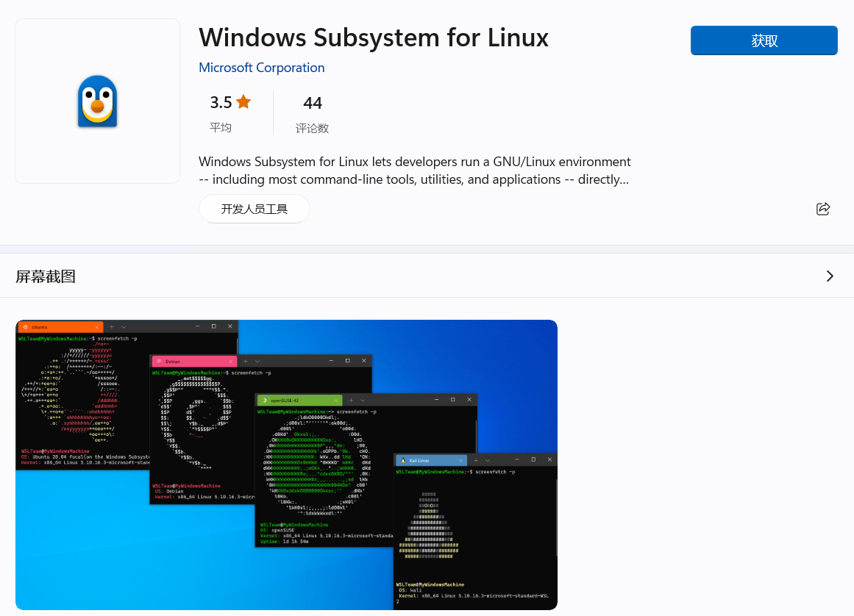Open the Microsoft Corporation publisher link

[261, 68]
